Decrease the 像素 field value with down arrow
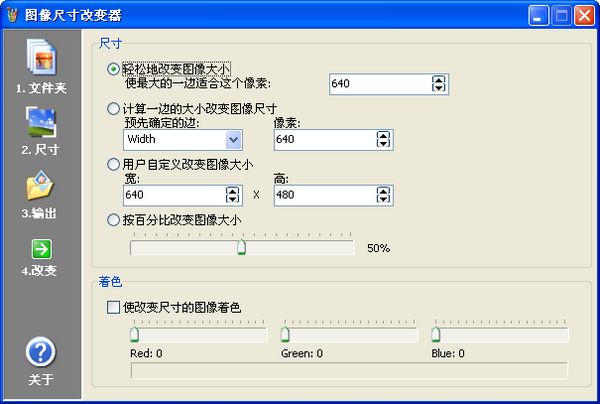 pyautogui.click(x=383, y=143)
